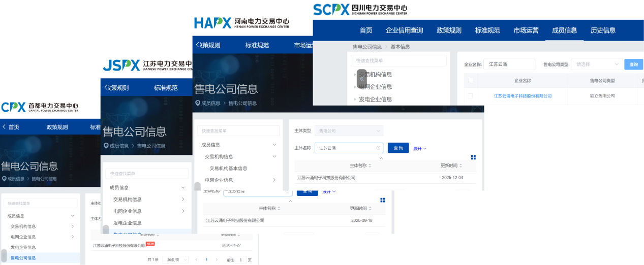Click the 独立售电公司 cell in Sichuan table
The width and height of the screenshot is (644, 265).
[602, 96]
